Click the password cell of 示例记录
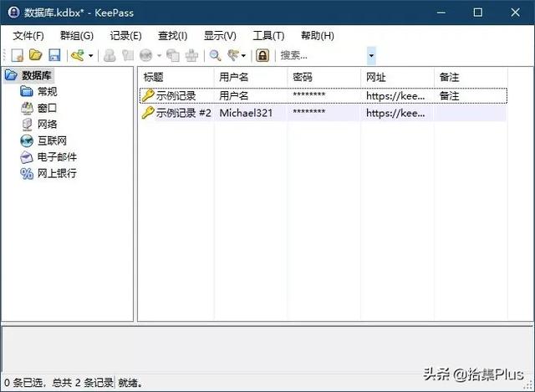Screen dimensions: 535x392 309,94
